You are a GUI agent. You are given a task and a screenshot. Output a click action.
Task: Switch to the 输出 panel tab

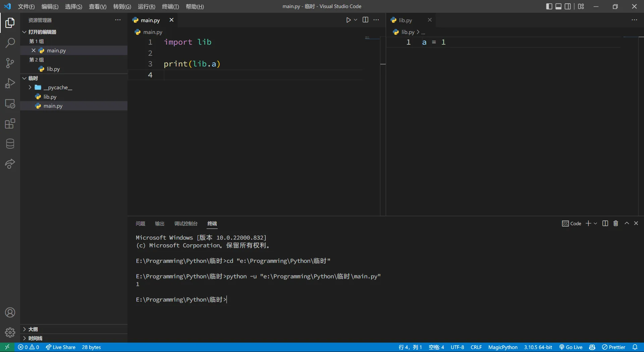tap(160, 224)
